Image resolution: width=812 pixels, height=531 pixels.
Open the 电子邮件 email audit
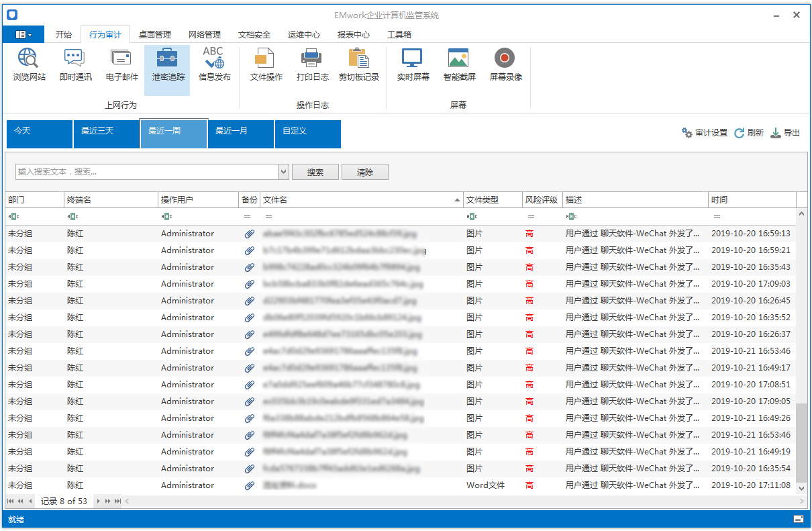coord(121,66)
